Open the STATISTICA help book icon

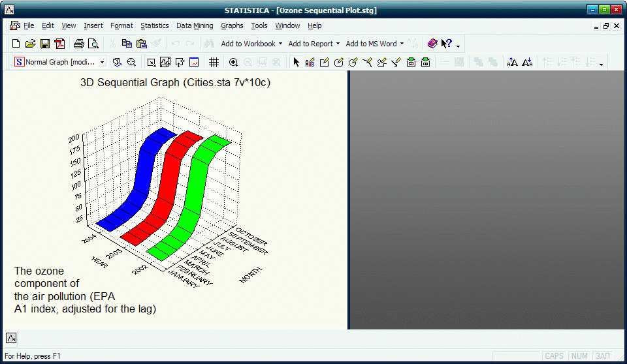[x=432, y=44]
